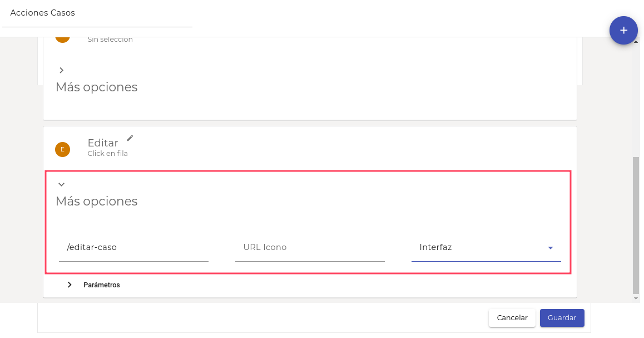This screenshot has width=644, height=338.
Task: Open the Interfaz select field
Action: coord(479,247)
